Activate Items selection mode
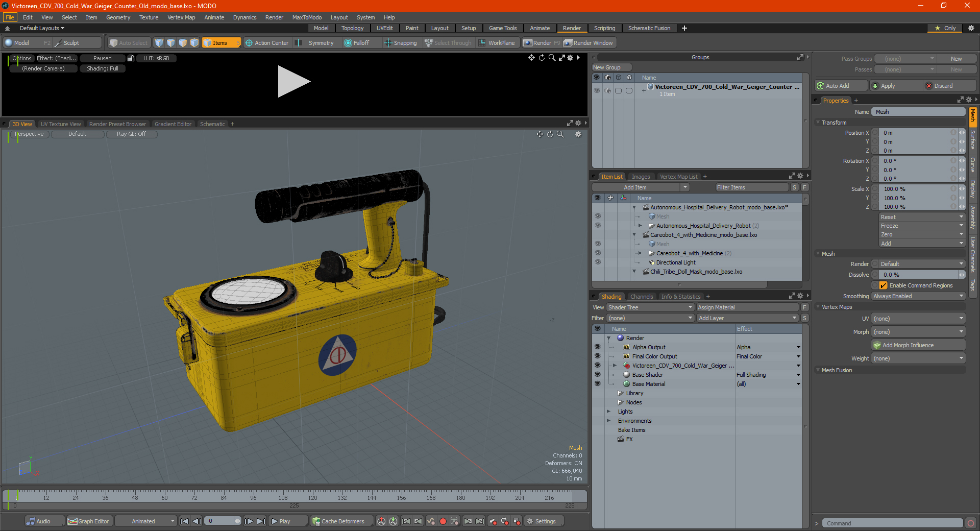The width and height of the screenshot is (980, 531). (221, 43)
